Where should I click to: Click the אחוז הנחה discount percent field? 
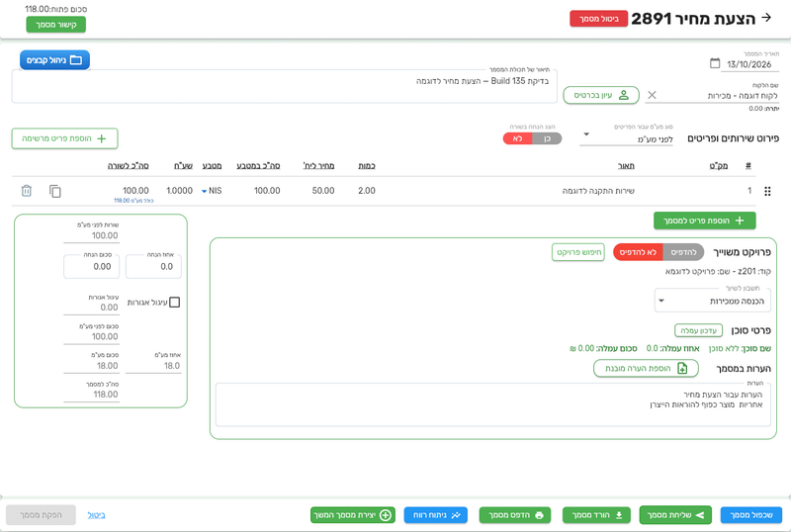pos(153,266)
